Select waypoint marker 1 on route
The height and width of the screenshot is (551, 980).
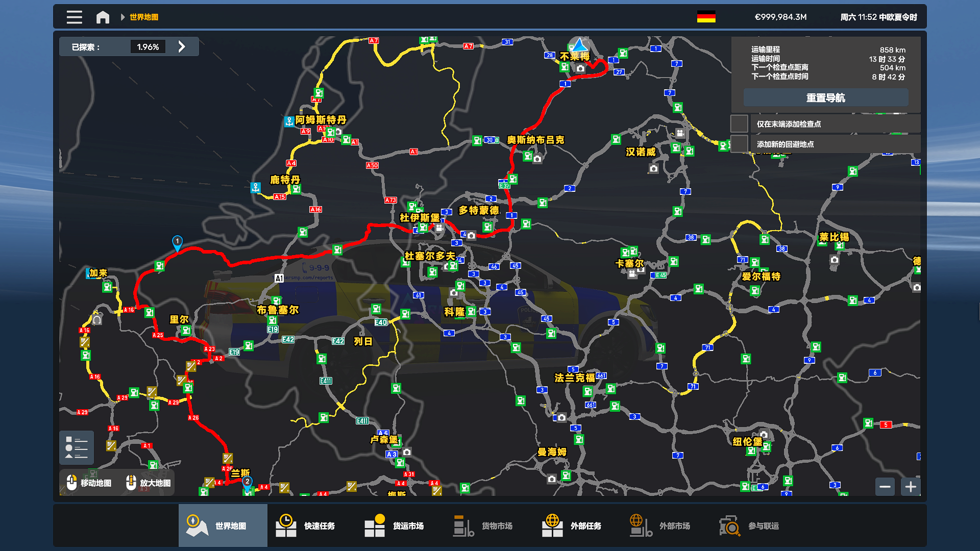(x=177, y=242)
